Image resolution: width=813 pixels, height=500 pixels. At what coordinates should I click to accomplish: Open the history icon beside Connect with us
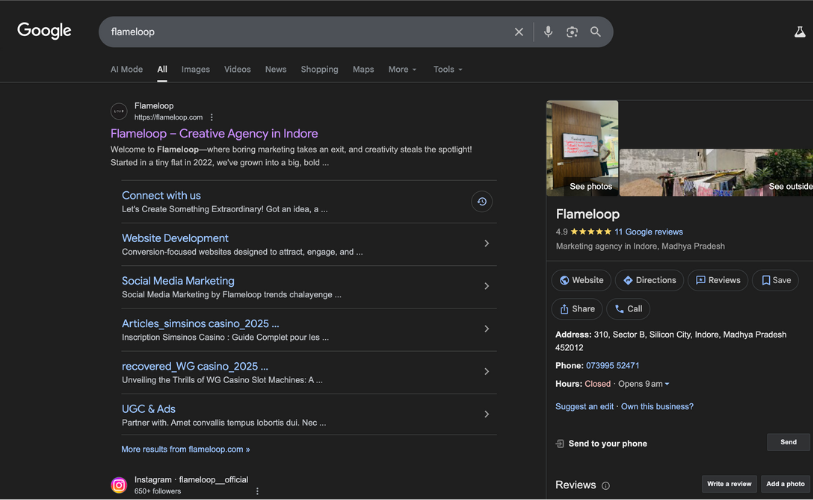(x=481, y=202)
